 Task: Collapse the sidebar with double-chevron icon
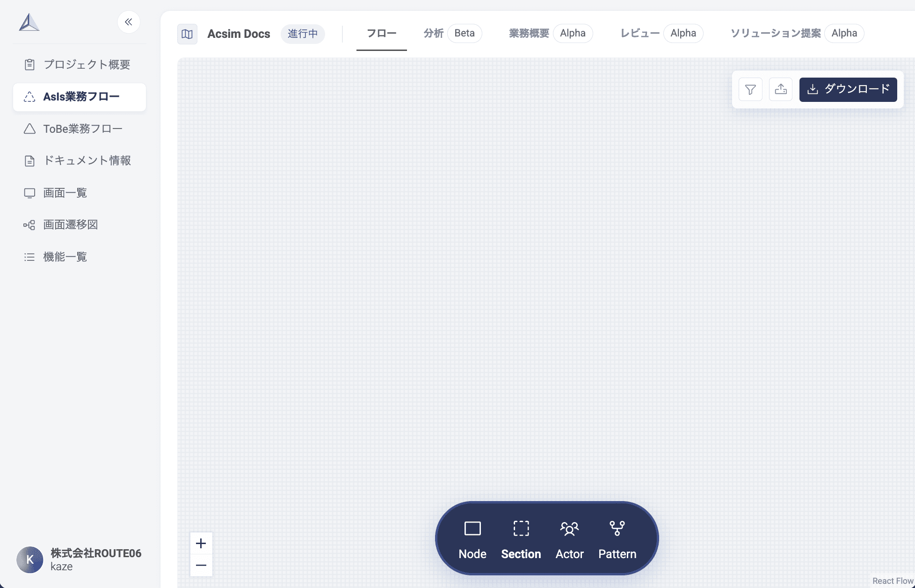click(x=129, y=22)
